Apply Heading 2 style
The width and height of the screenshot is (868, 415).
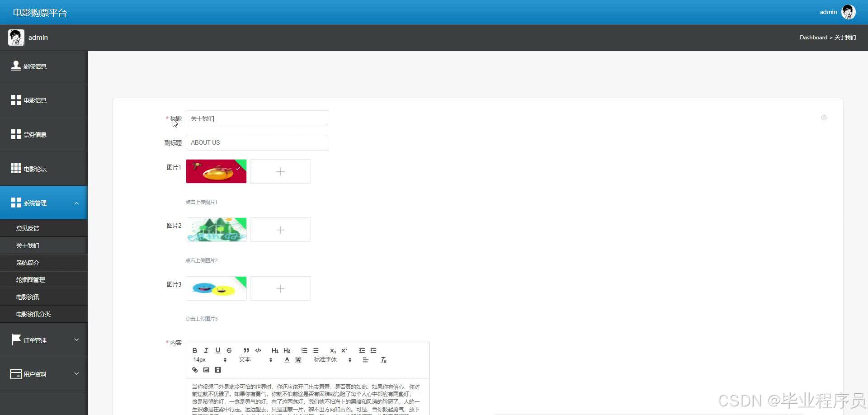pyautogui.click(x=287, y=350)
